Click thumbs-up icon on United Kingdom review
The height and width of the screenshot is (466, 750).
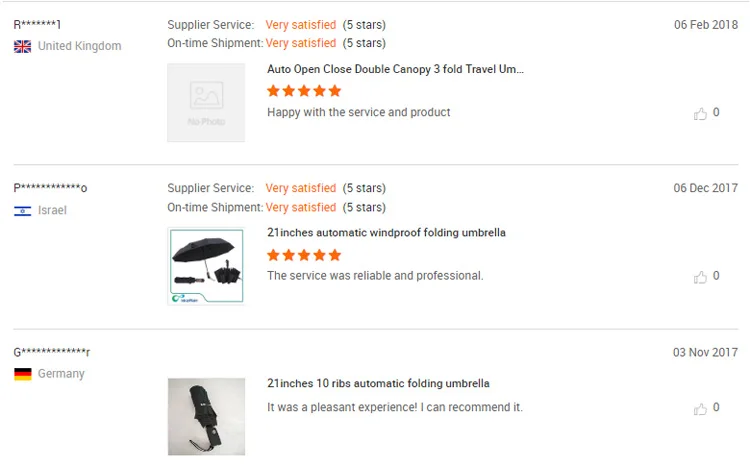(700, 114)
